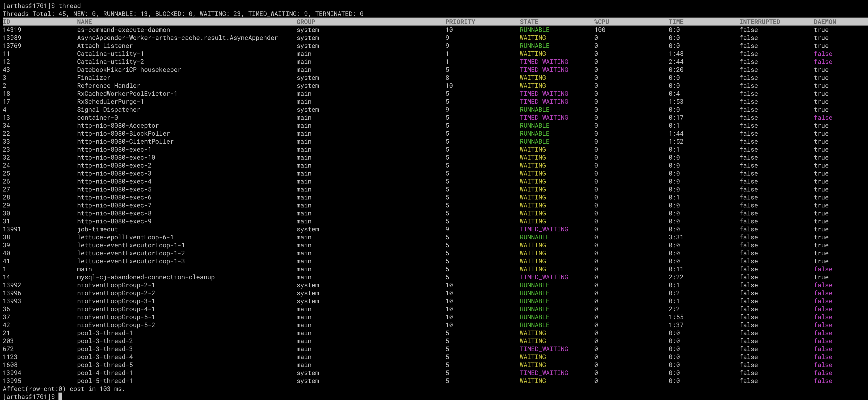Click DatebookHikariCP housekeeper thread name
The image size is (868, 400).
click(x=129, y=69)
